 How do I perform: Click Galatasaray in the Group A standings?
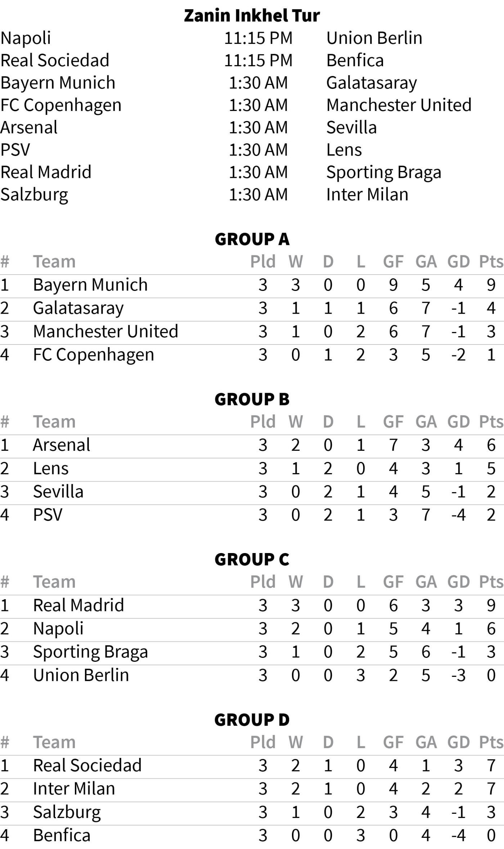(x=78, y=308)
